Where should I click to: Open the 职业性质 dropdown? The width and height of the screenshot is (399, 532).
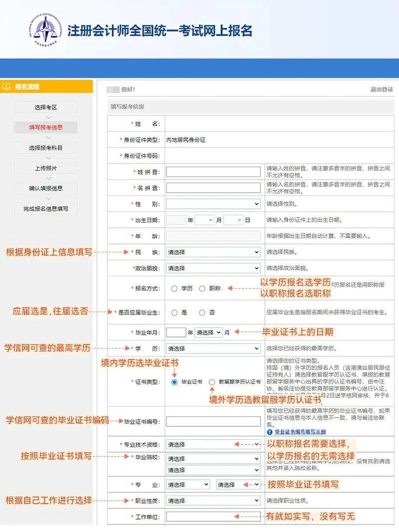coord(213,501)
